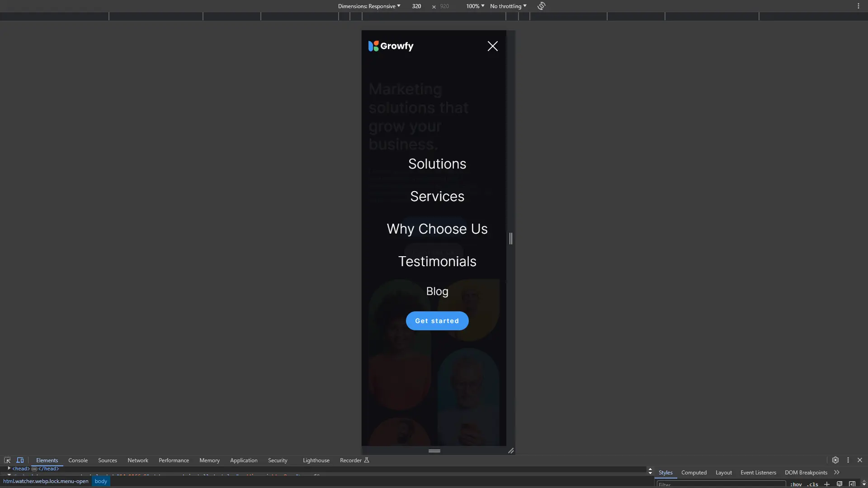Click the DevTools Elements panel icon

(47, 460)
